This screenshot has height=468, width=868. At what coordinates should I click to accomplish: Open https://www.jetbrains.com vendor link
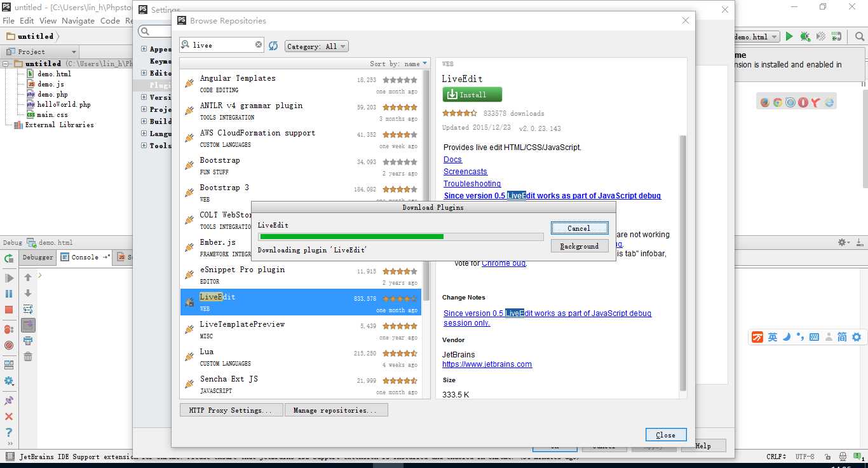point(487,364)
